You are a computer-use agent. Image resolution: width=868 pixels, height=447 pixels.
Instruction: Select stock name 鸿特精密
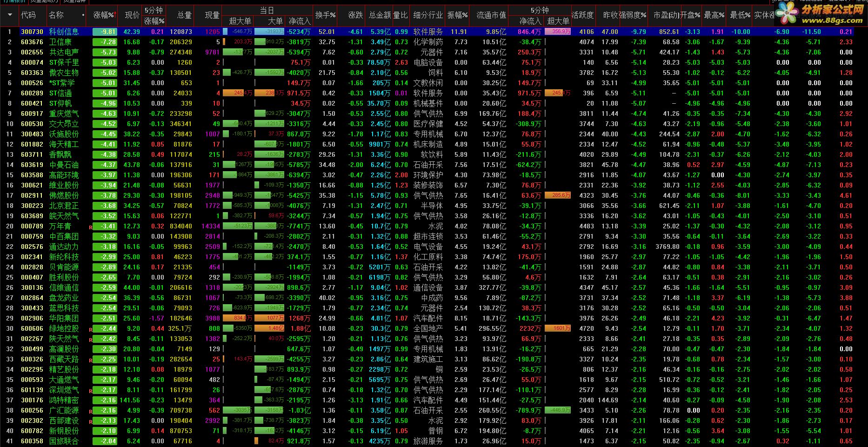coord(64,400)
